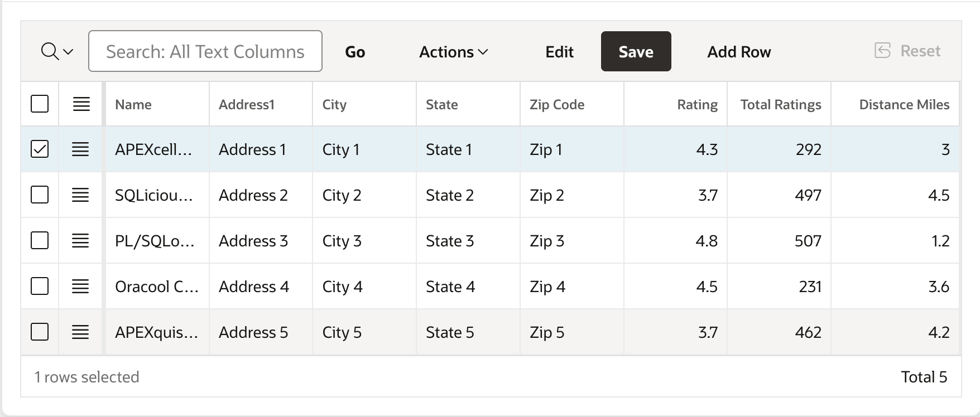Open row actions menu for Oracool C row
The height and width of the screenshot is (417, 980).
pyautogui.click(x=80, y=286)
